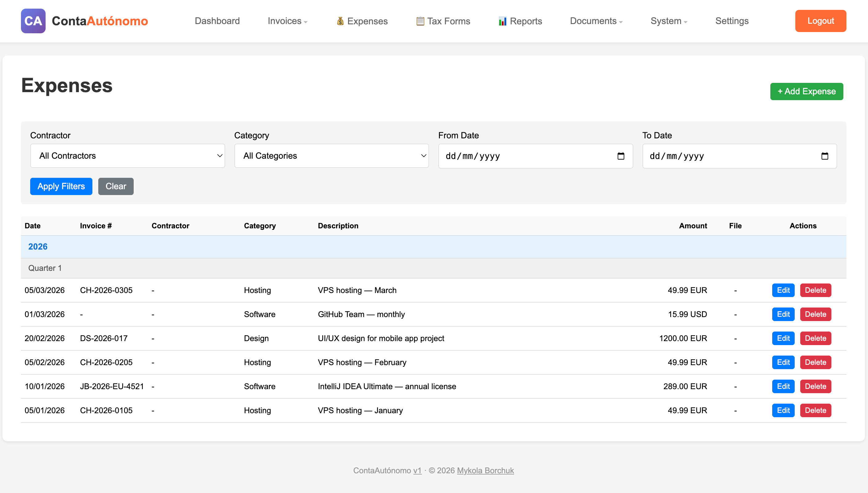The width and height of the screenshot is (868, 493).
Task: Open the All Categories dropdown
Action: tap(332, 156)
